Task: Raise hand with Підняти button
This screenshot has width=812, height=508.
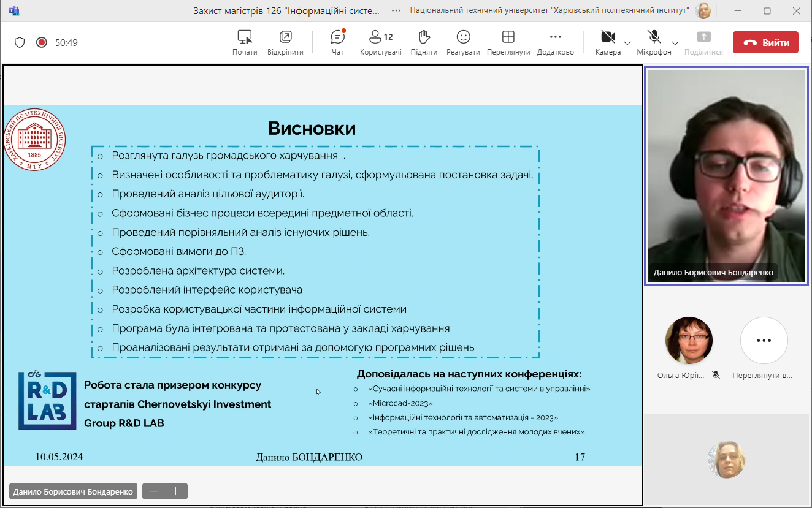Action: [424, 42]
